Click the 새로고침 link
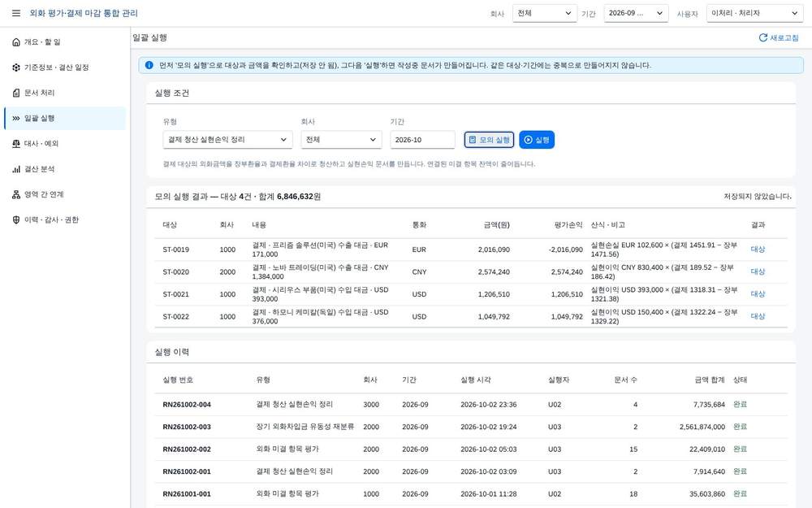The width and height of the screenshot is (812, 508). point(779,38)
